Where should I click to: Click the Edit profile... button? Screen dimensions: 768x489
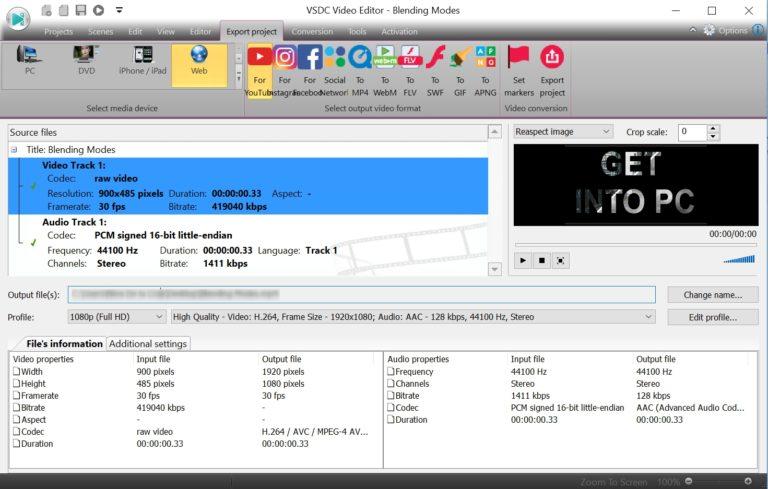pyautogui.click(x=713, y=317)
